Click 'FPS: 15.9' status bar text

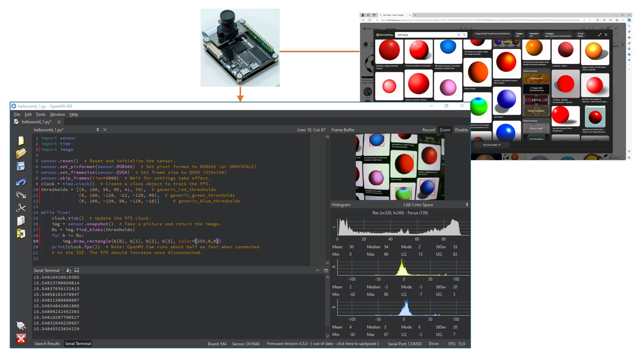tap(456, 344)
